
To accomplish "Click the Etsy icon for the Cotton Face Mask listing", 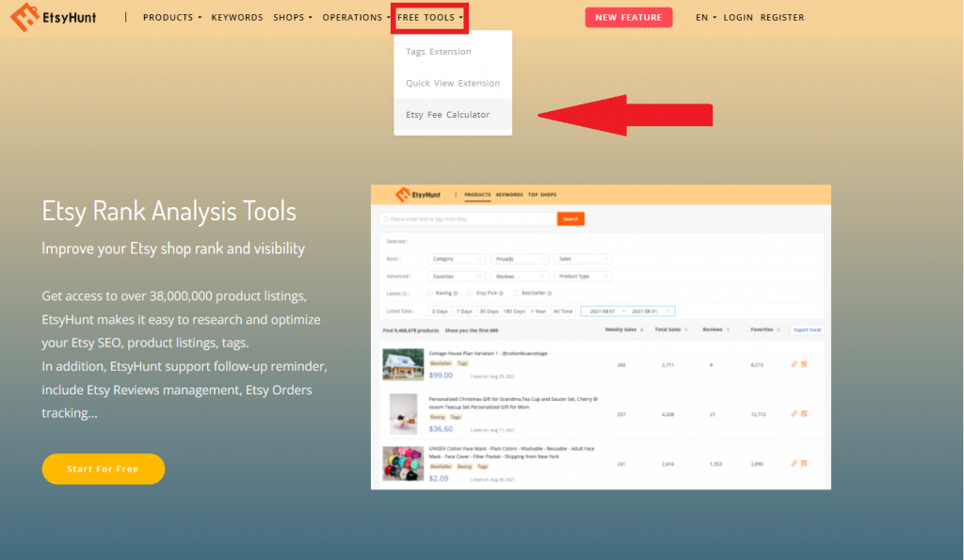I will (806, 461).
